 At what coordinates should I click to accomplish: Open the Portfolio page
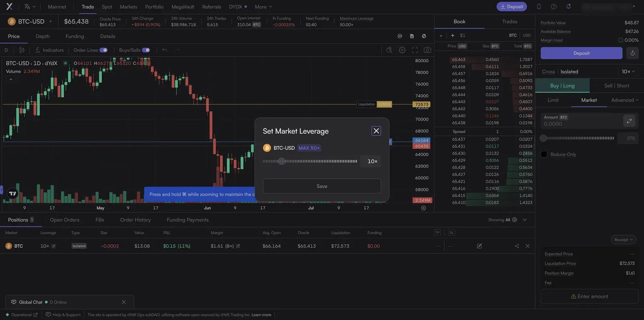click(x=154, y=6)
